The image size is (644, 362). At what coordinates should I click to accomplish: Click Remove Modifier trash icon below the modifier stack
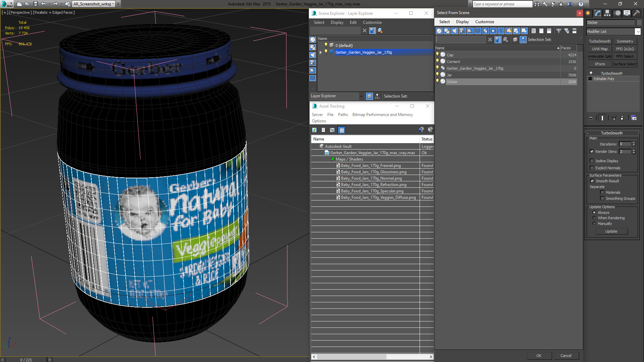click(x=622, y=118)
